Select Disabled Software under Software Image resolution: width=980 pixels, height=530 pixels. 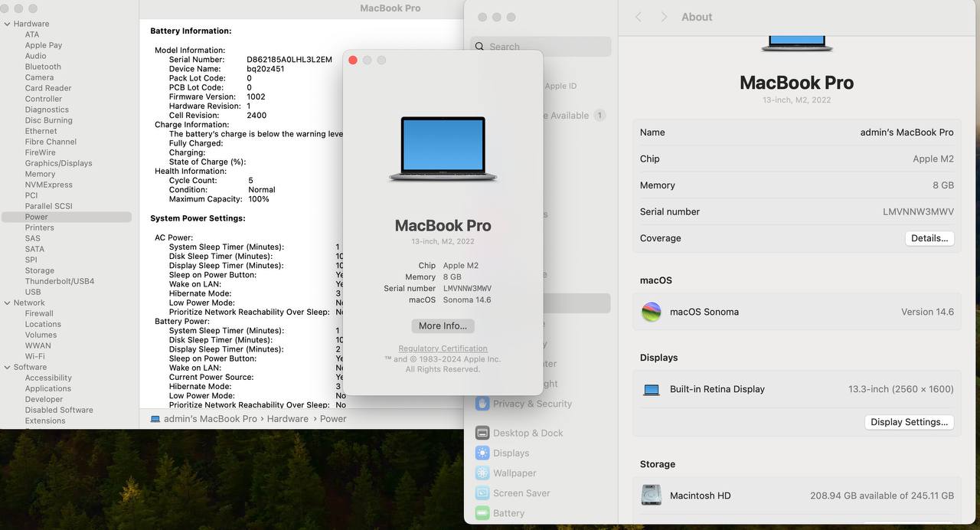coord(59,410)
